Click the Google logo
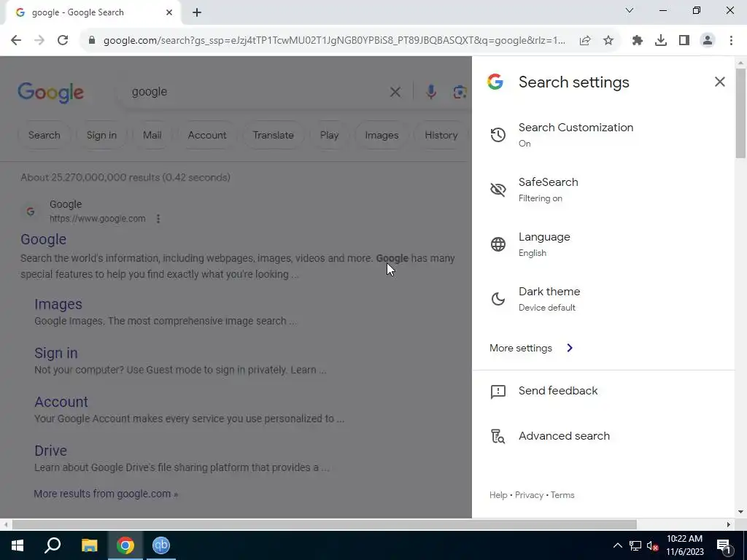This screenshot has width=747, height=560. 50,92
